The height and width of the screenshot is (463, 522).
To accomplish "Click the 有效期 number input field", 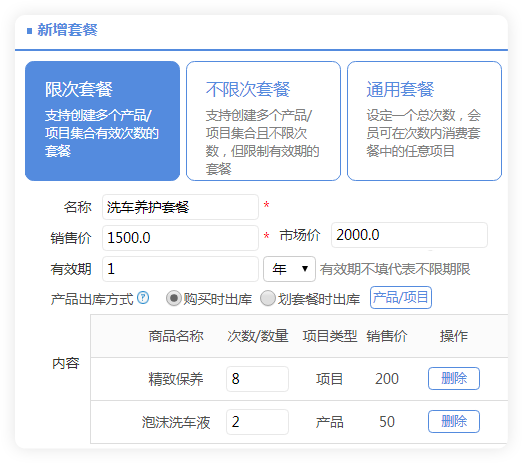I will (x=180, y=269).
